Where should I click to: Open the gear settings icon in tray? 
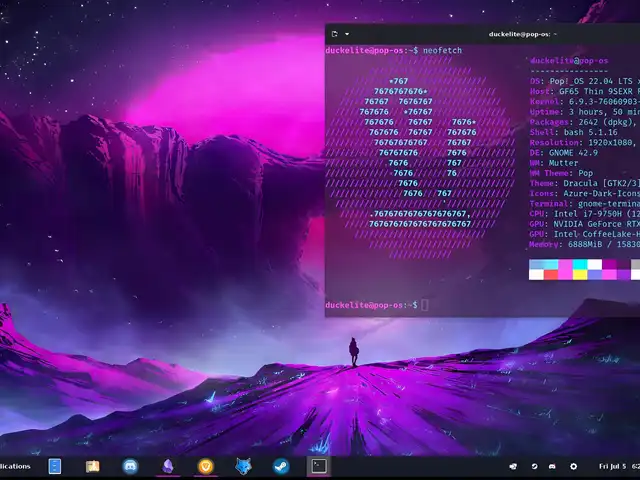coord(573,466)
